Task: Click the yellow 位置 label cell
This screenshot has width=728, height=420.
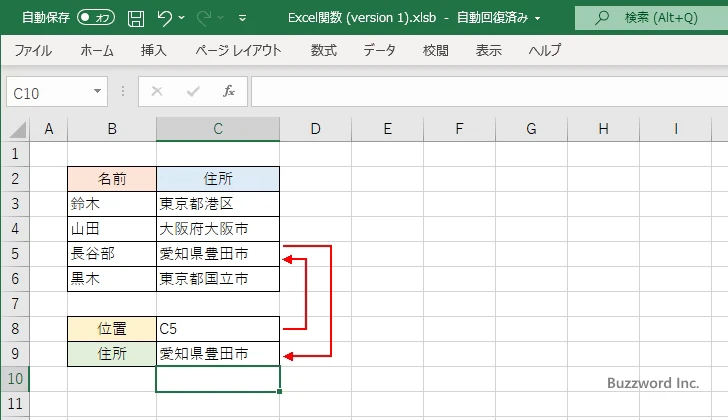Action: point(112,329)
